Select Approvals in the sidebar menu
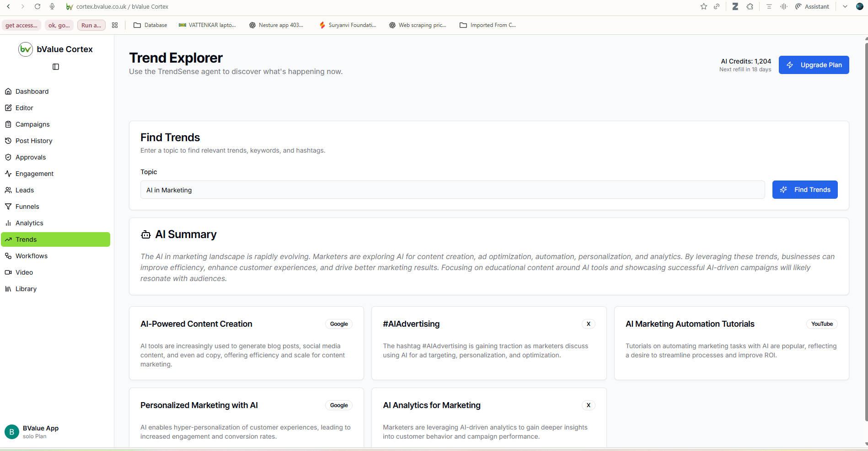The width and height of the screenshot is (868, 451). click(x=31, y=157)
